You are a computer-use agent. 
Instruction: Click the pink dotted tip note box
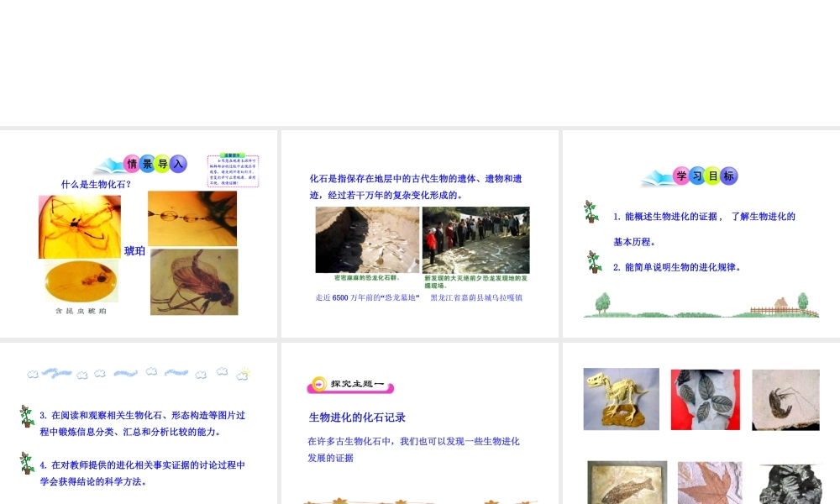click(x=233, y=171)
